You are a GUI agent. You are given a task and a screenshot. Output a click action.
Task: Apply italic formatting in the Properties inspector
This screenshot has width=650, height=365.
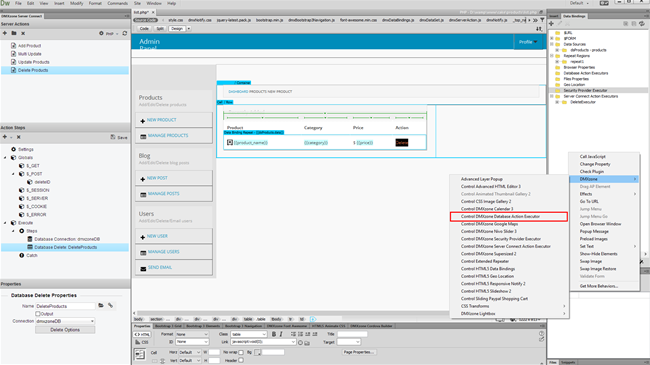coord(281,334)
